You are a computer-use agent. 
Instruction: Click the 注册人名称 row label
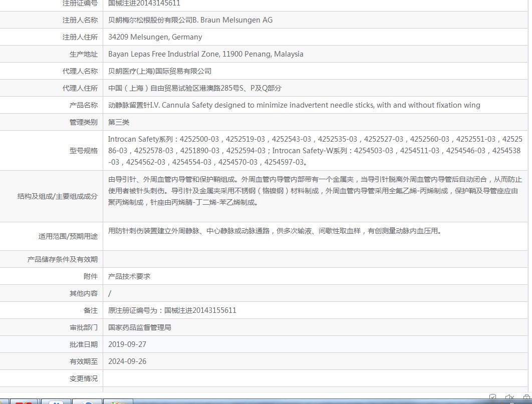pos(80,21)
